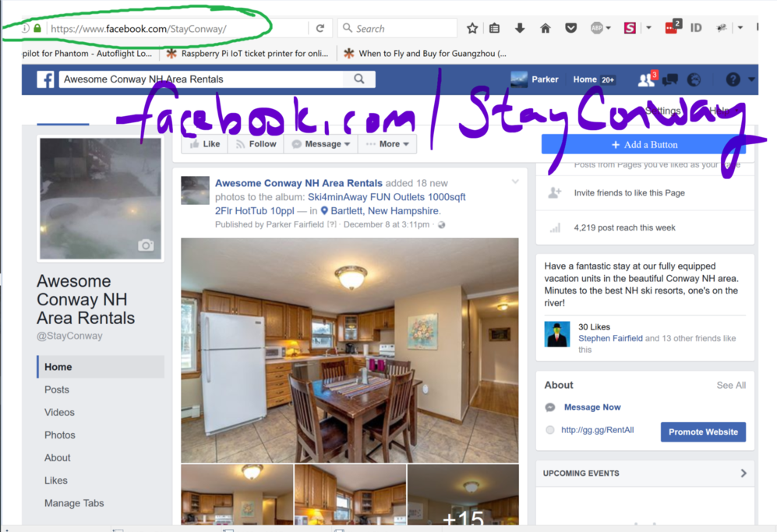The height and width of the screenshot is (532, 777).
Task: Open Stephen Fairfield's profile link
Action: coord(610,338)
